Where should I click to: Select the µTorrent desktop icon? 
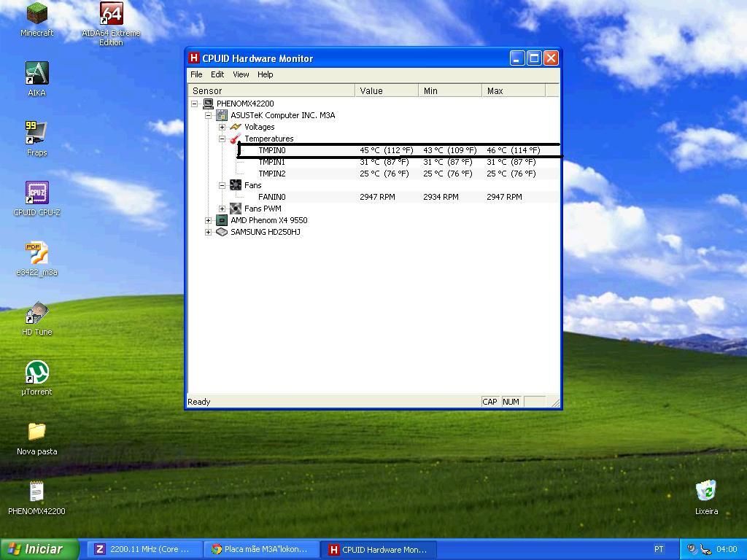pos(36,378)
